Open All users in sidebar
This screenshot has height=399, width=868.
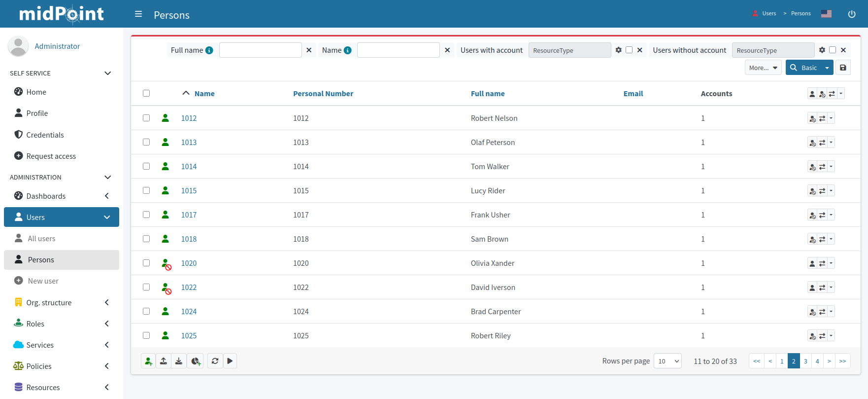pos(41,239)
